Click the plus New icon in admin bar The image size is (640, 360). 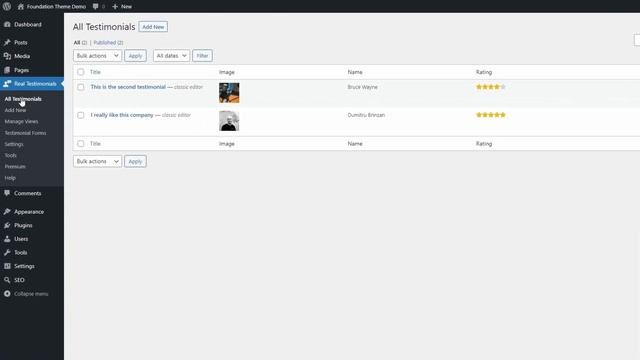click(115, 7)
